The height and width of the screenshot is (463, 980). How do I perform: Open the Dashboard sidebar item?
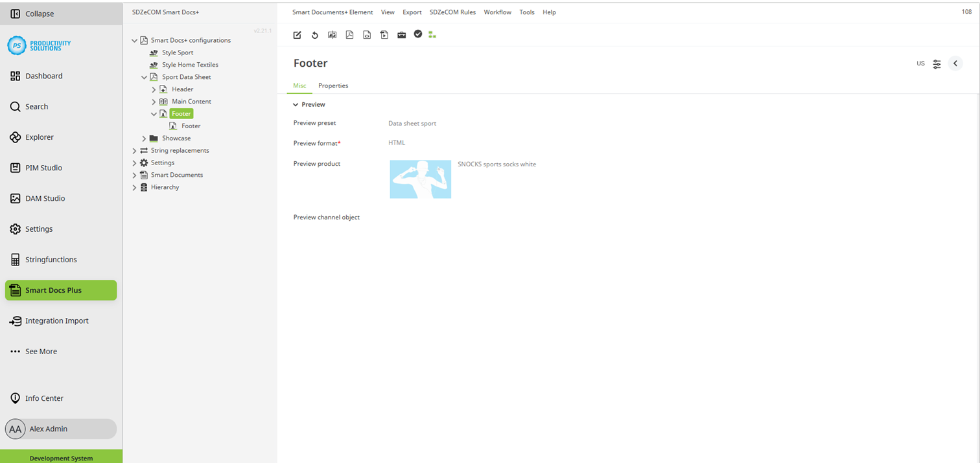61,76
